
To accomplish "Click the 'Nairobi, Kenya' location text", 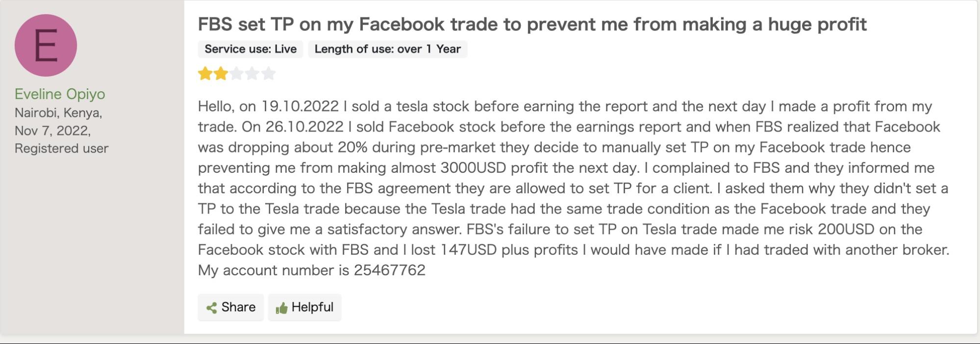I will (x=58, y=113).
